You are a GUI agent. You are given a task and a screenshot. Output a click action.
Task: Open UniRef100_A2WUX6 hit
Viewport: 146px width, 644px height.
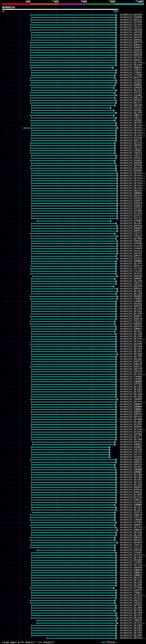coord(131,50)
